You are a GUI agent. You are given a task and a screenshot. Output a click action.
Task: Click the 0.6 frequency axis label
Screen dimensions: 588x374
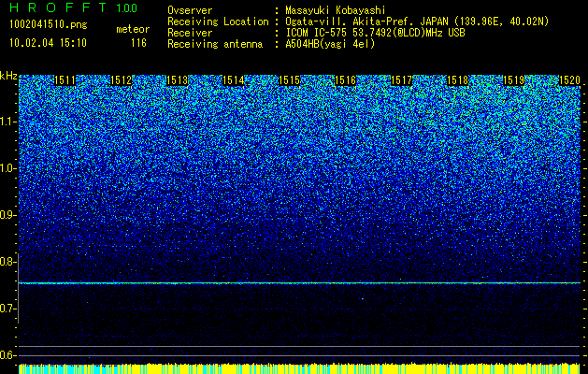pyautogui.click(x=7, y=355)
